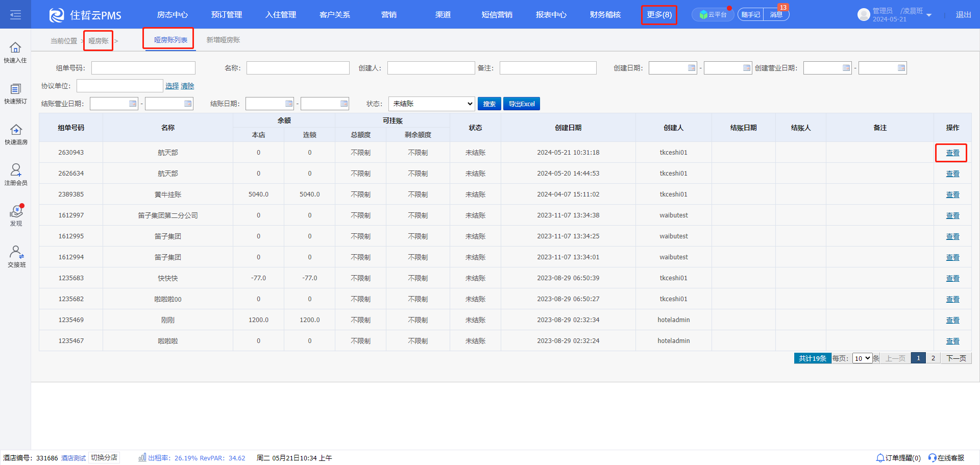Toggle the hamburger sidebar menu icon

(15, 14)
